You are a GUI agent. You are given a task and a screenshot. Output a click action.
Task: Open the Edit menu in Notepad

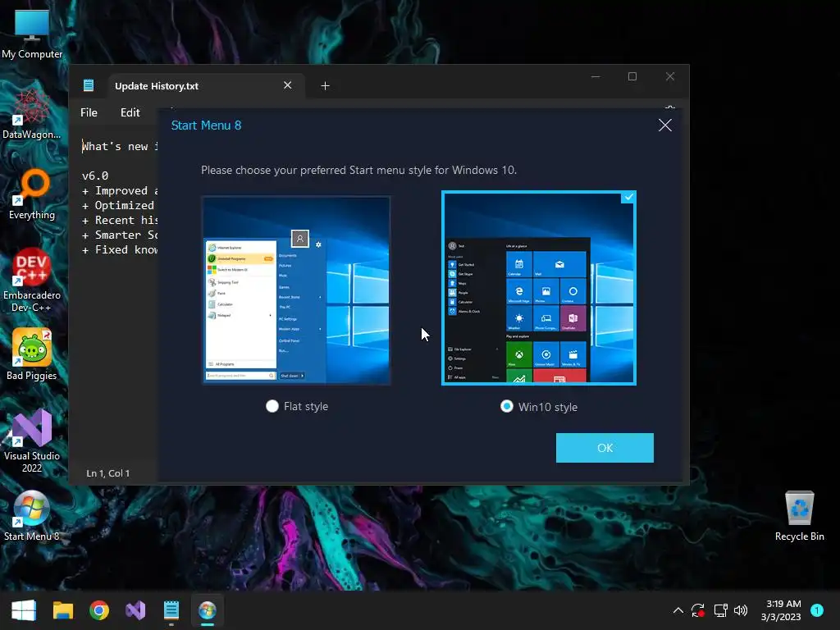pos(130,112)
